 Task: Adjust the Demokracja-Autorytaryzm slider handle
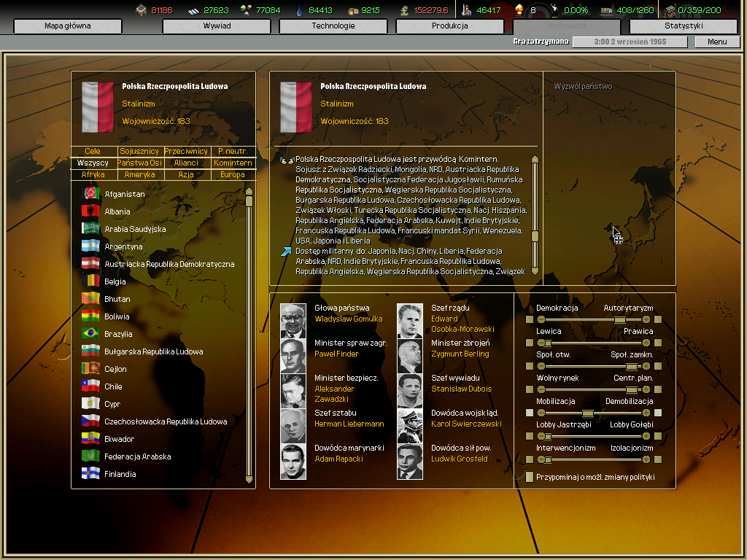[x=619, y=319]
